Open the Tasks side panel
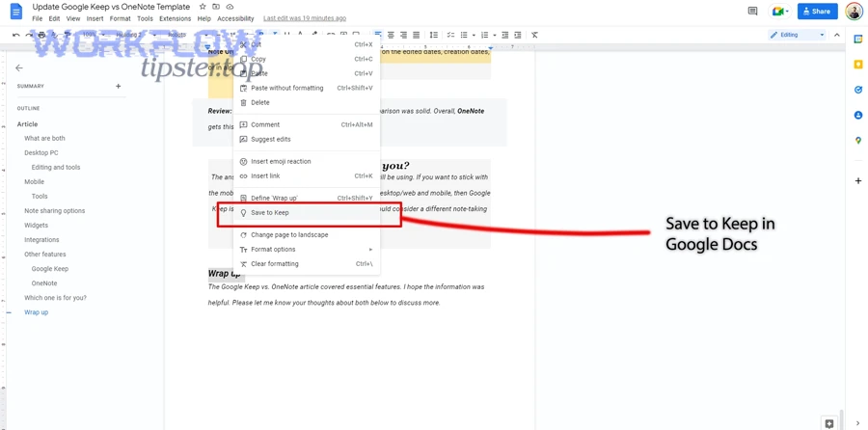Screen dimensions: 868x430 point(858,90)
